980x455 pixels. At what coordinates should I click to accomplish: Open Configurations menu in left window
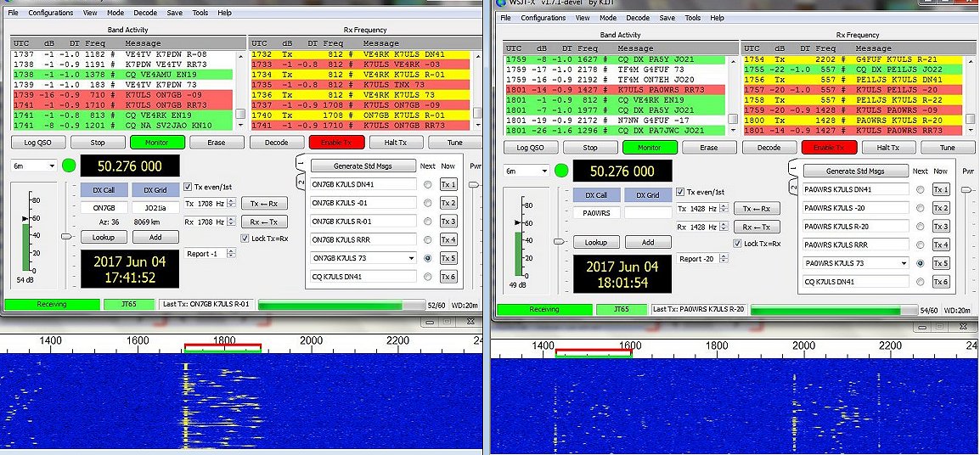click(x=51, y=13)
